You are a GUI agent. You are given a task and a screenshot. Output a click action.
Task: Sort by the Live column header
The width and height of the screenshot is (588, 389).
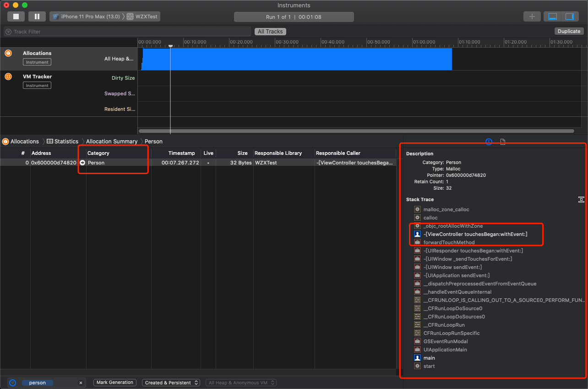tap(208, 153)
